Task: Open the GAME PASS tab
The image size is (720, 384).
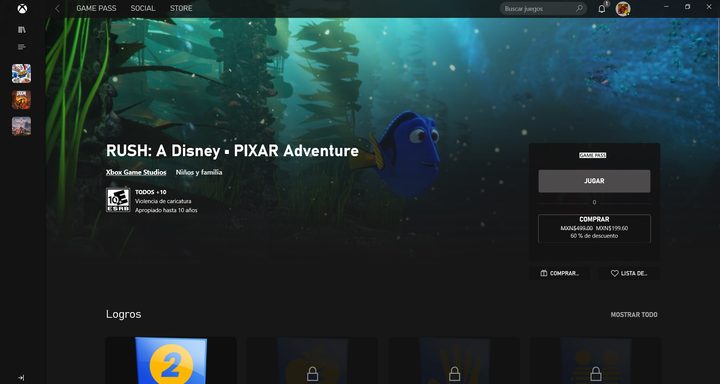Action: pos(96,8)
